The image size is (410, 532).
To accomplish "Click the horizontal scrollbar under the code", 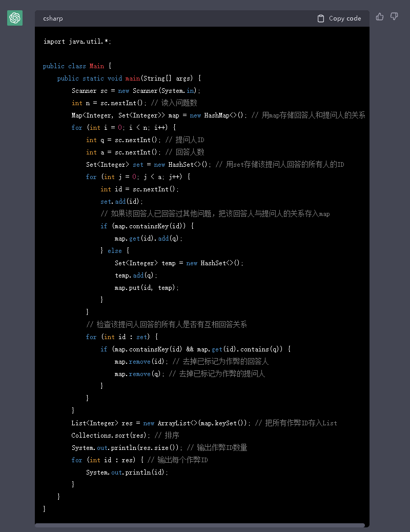I will tap(200, 525).
